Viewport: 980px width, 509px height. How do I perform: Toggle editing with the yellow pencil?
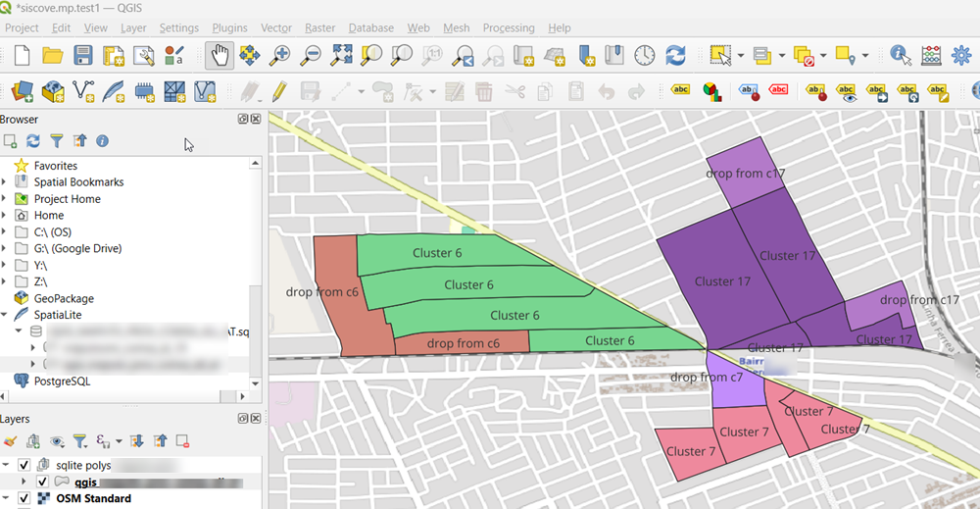(x=279, y=91)
